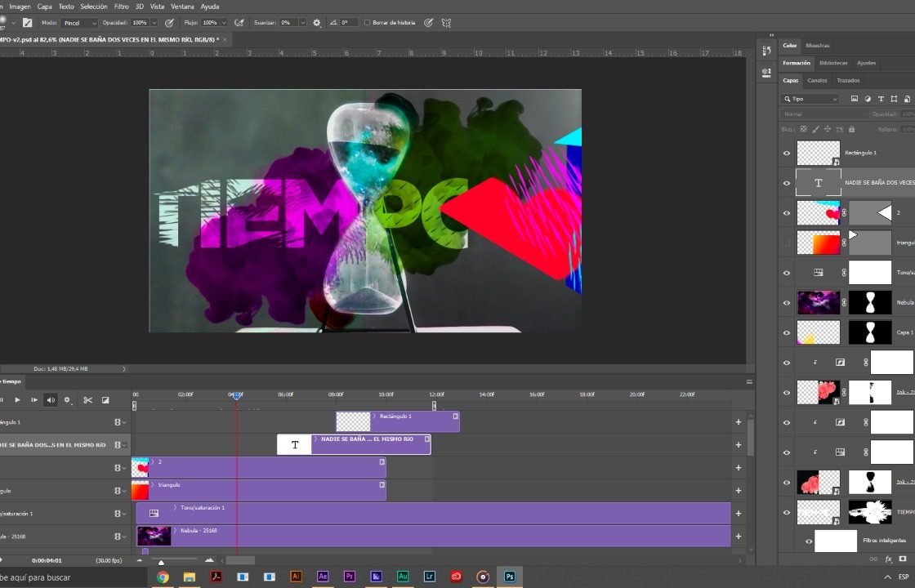Image resolution: width=915 pixels, height=588 pixels.
Task: Open symmetry paint butterfly icon
Action: (446, 23)
